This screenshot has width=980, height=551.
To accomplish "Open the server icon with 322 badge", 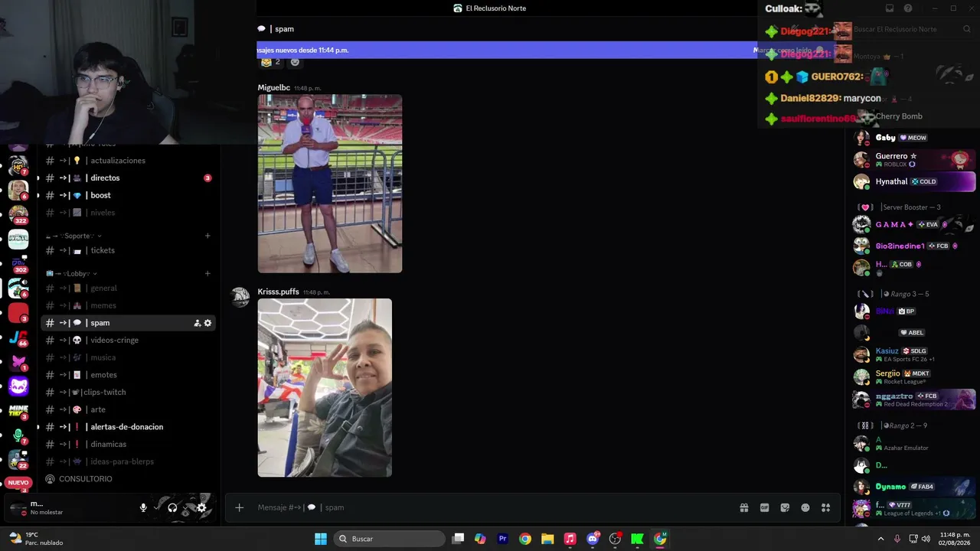I will (x=18, y=214).
